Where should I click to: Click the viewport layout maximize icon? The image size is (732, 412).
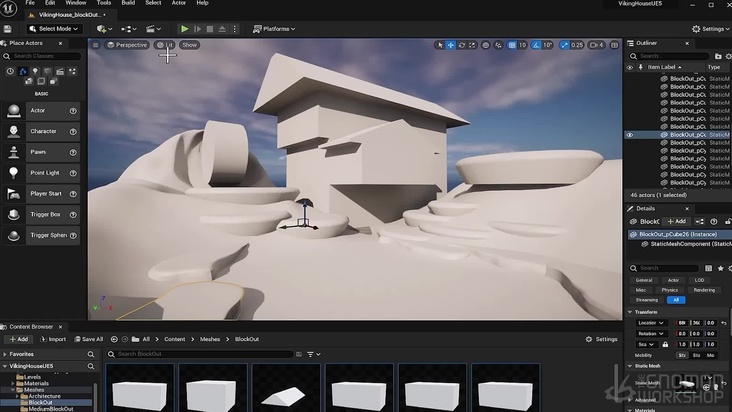point(614,45)
